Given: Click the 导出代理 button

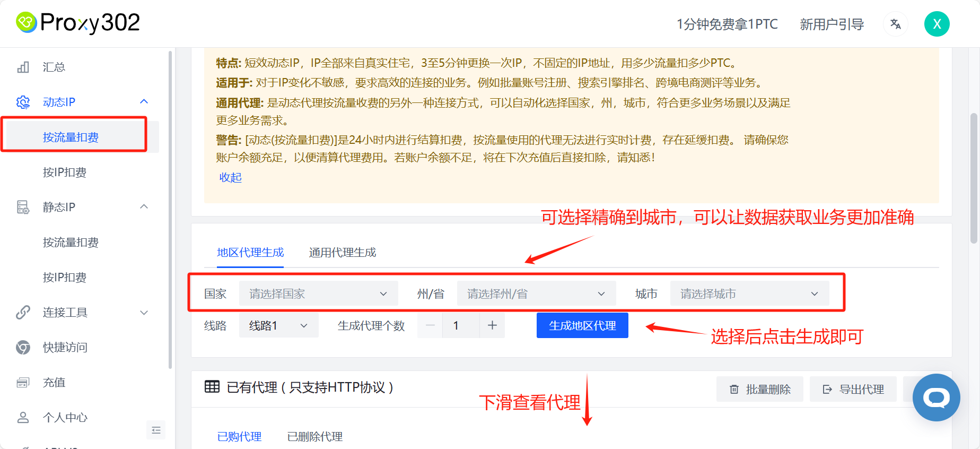Looking at the screenshot, I should pyautogui.click(x=853, y=389).
